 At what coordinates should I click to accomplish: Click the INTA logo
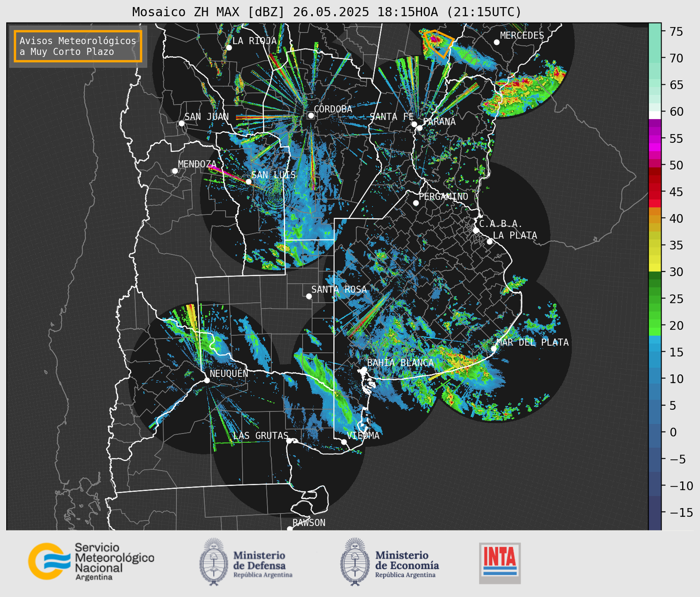(x=500, y=563)
